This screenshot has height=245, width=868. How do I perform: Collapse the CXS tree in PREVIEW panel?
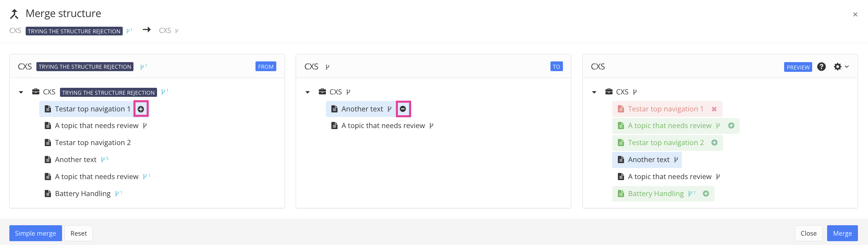(594, 92)
